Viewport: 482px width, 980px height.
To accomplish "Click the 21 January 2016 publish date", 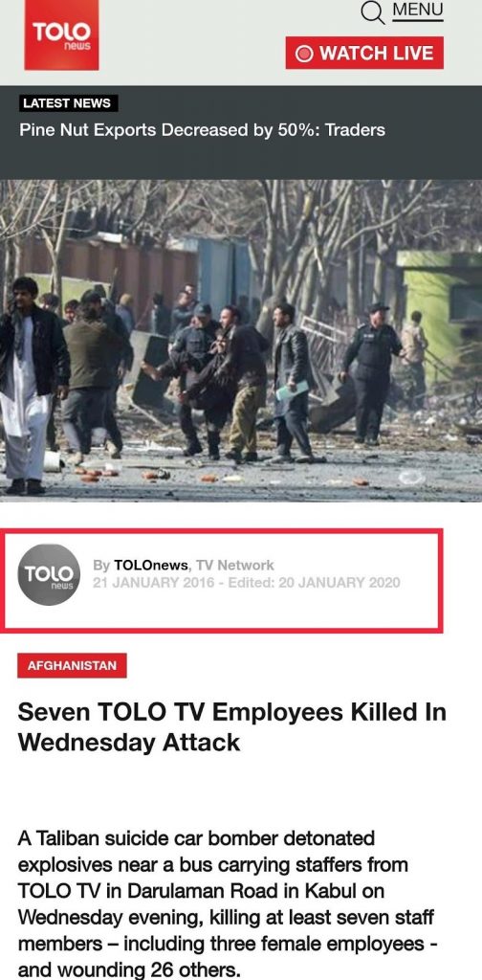I will pyautogui.click(x=154, y=583).
